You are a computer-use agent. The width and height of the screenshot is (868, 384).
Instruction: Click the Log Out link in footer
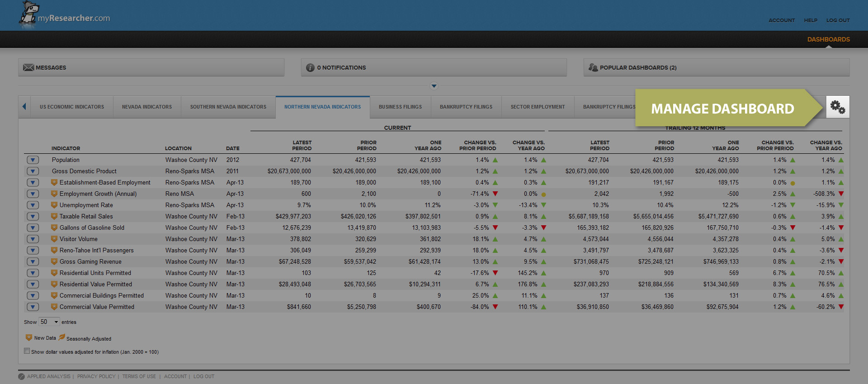(x=204, y=376)
